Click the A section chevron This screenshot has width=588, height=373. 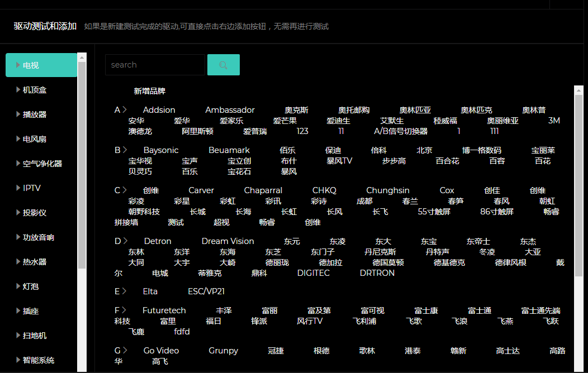pos(125,109)
